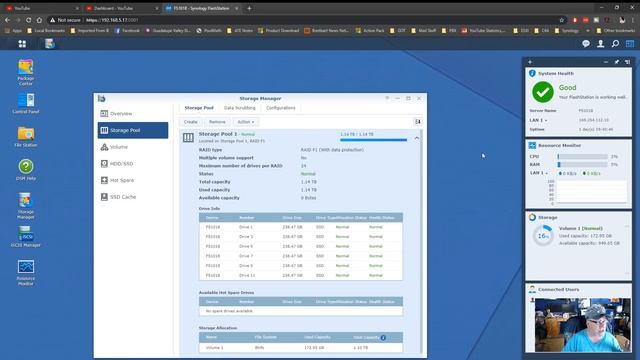Minimize the widget panel

pyautogui.click(x=606, y=62)
